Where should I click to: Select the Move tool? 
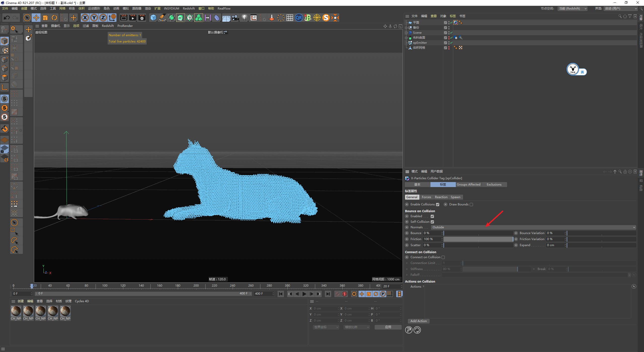pyautogui.click(x=36, y=18)
